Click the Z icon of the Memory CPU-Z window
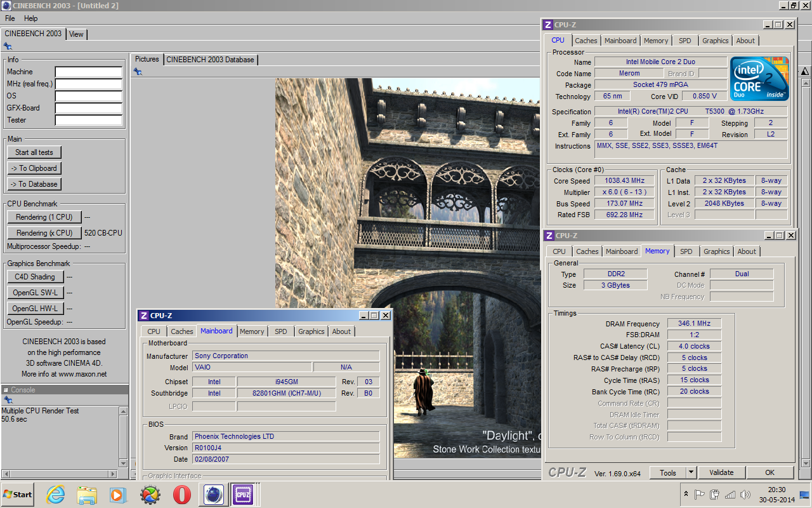 pos(549,236)
